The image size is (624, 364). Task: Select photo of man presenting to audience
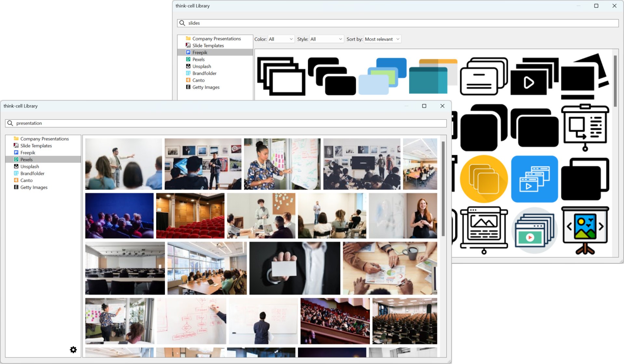pyautogui.click(x=124, y=164)
